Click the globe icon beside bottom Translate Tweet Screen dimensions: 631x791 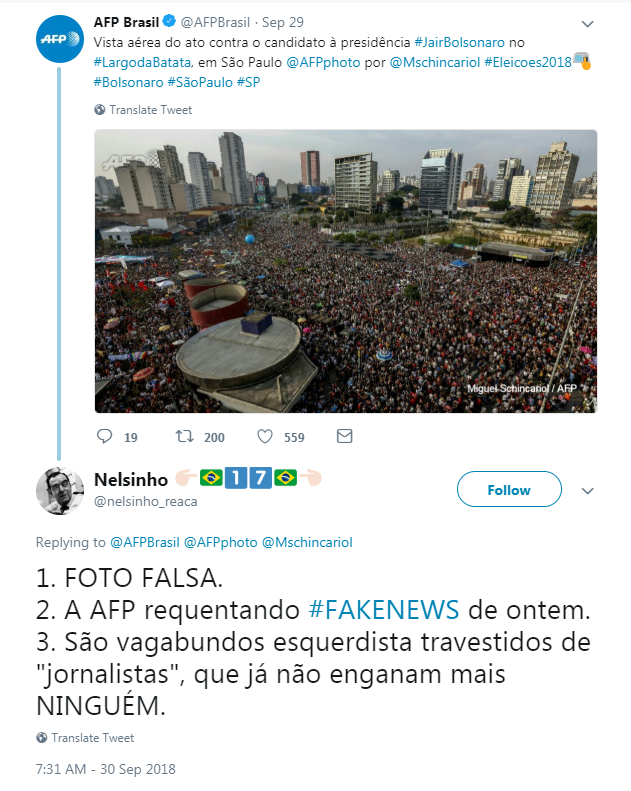click(x=42, y=738)
